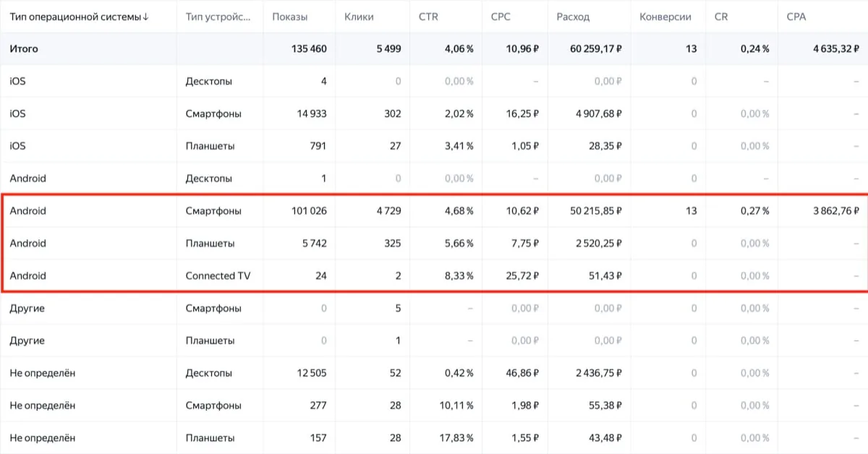Click undefined tablets spend 43,48 ₽
The height and width of the screenshot is (454, 868).
point(605,438)
